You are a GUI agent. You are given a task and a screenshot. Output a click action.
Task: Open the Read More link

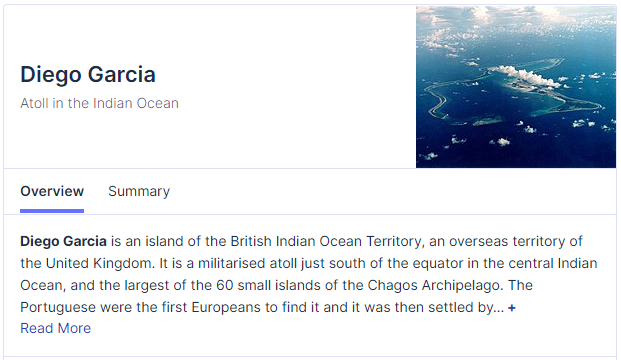[x=55, y=328]
